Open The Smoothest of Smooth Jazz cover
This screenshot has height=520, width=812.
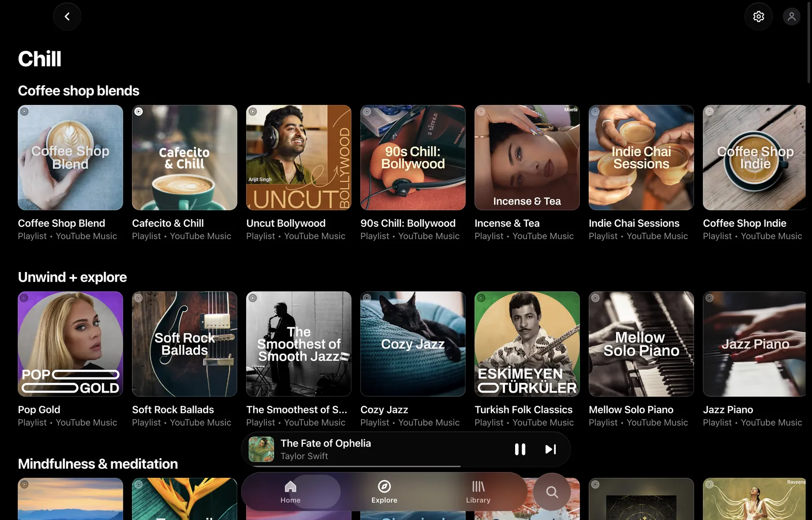tap(299, 344)
